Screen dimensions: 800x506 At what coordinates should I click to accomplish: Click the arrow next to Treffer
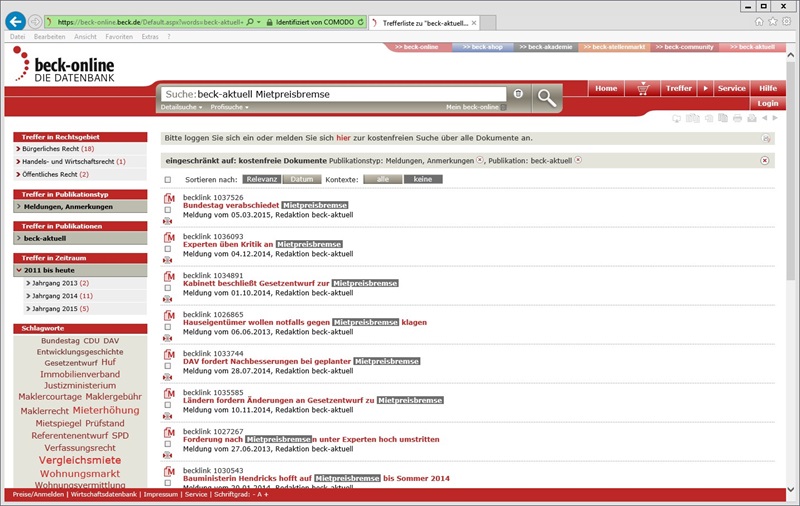click(706, 88)
